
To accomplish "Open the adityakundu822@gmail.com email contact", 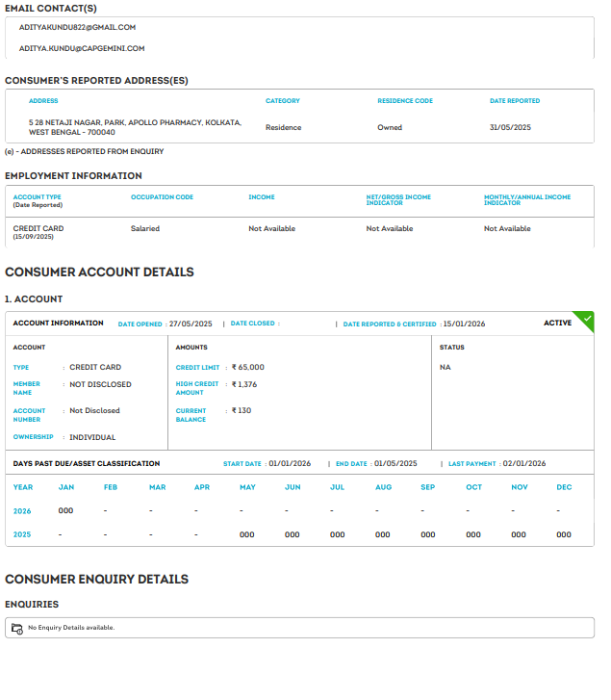I will [77, 27].
